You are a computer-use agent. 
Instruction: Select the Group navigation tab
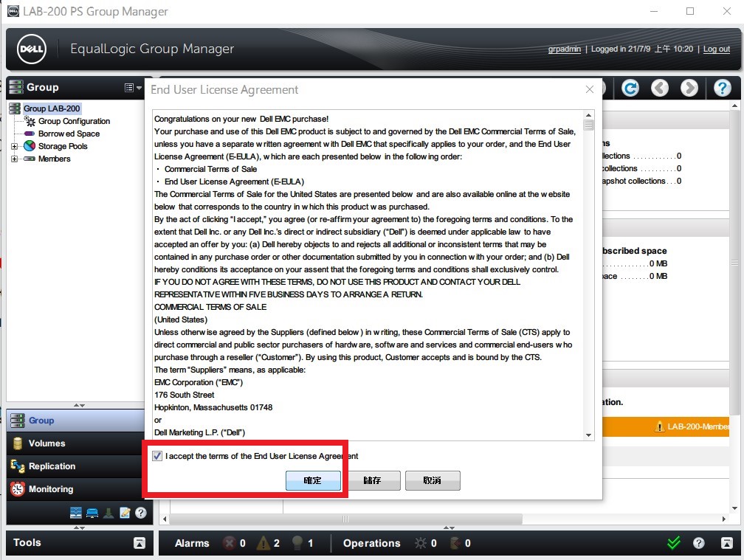tap(76, 421)
